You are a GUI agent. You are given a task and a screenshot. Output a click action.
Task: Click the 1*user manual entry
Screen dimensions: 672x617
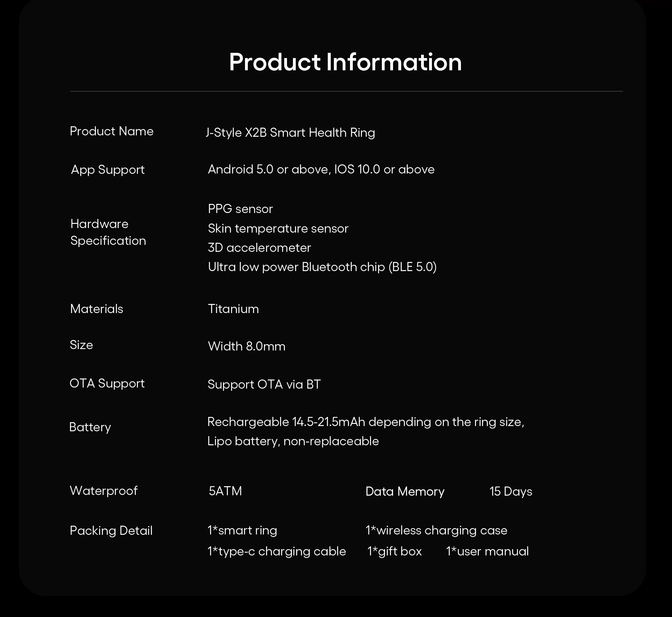tap(487, 551)
